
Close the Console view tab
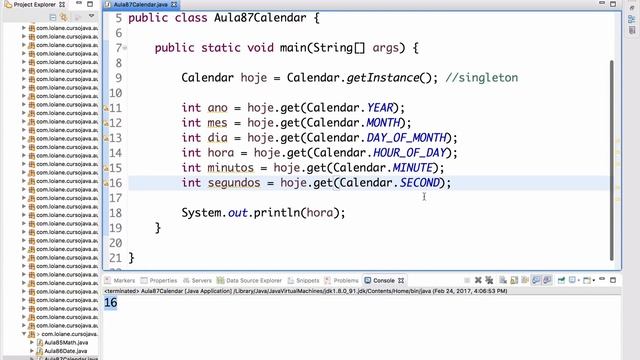pyautogui.click(x=401, y=280)
